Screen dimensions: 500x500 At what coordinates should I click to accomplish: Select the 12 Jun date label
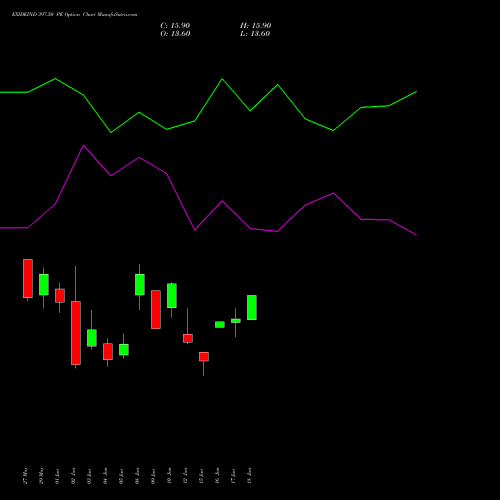(186, 476)
